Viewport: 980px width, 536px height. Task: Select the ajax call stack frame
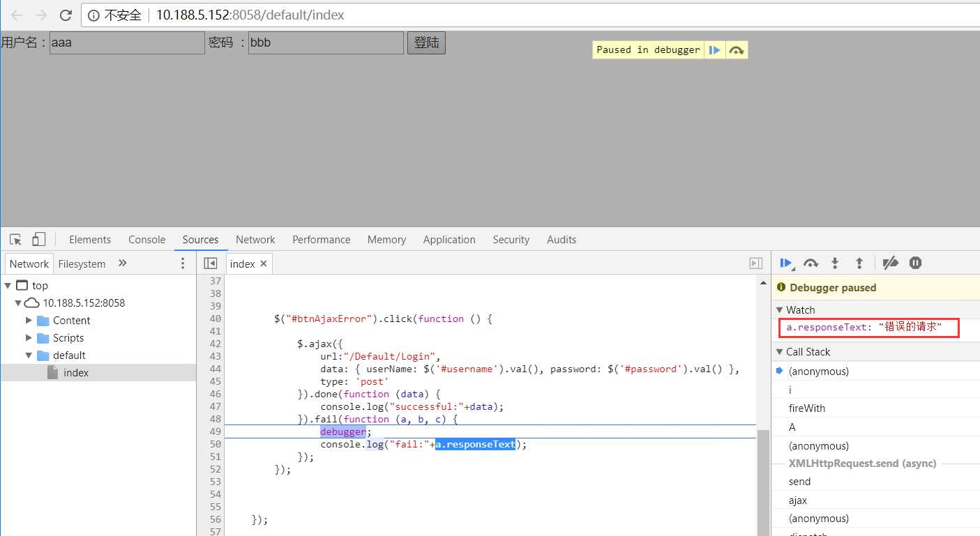click(875, 500)
